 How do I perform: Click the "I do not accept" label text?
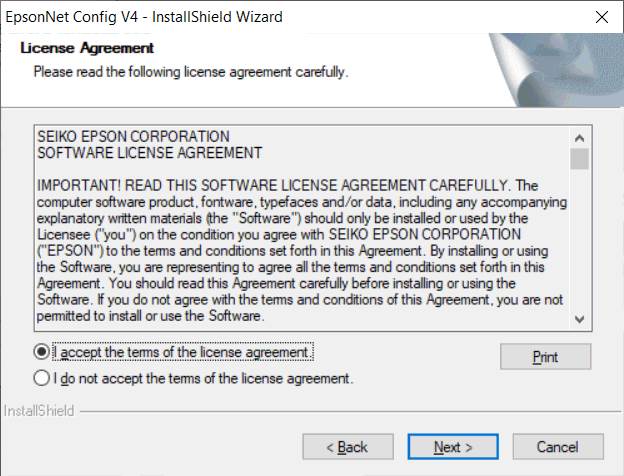pos(203,378)
